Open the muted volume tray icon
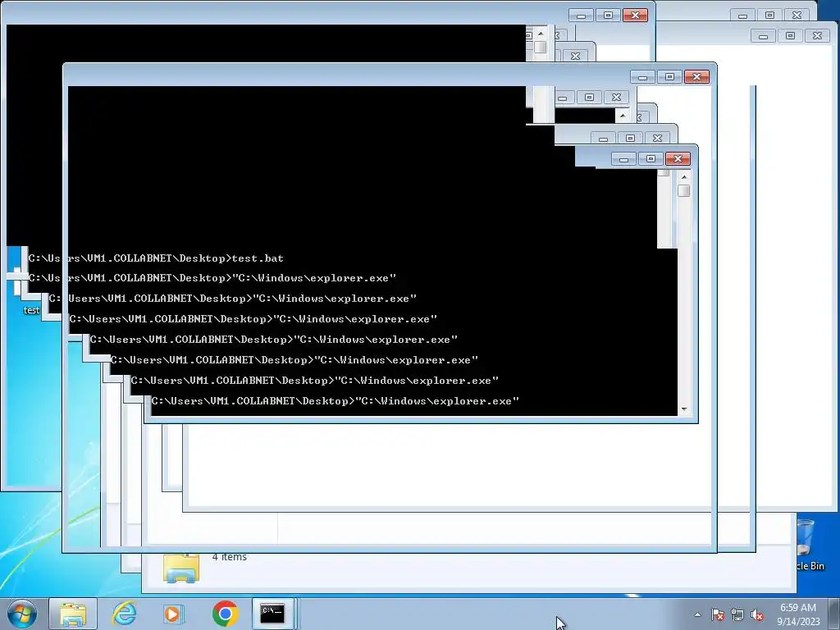 pos(757,614)
